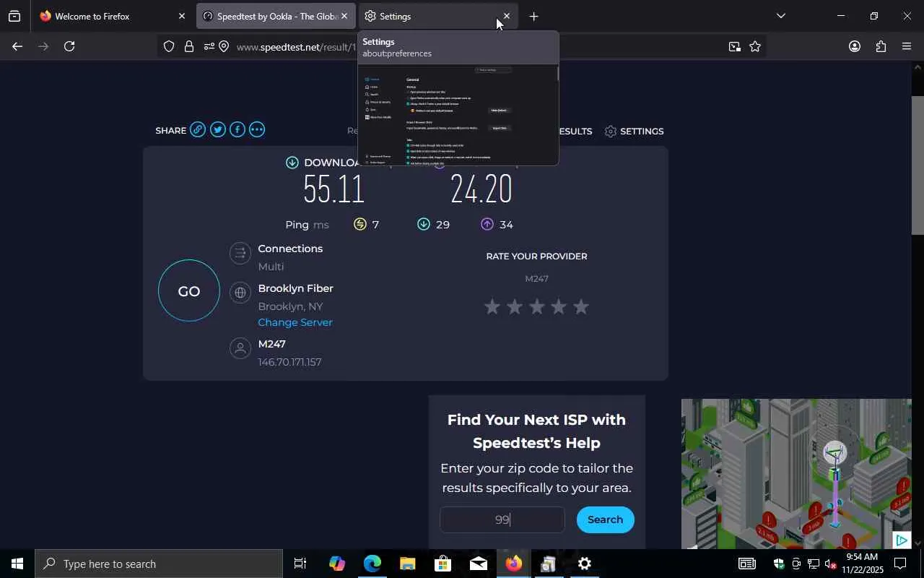Start a new test with the GO button
The width and height of the screenshot is (924, 578).
coord(189,291)
